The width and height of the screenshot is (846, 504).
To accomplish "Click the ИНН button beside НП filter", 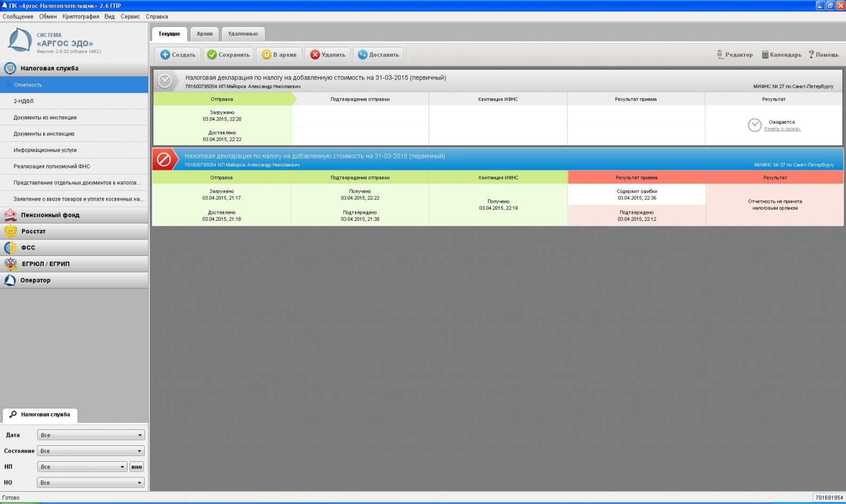I will [x=137, y=467].
